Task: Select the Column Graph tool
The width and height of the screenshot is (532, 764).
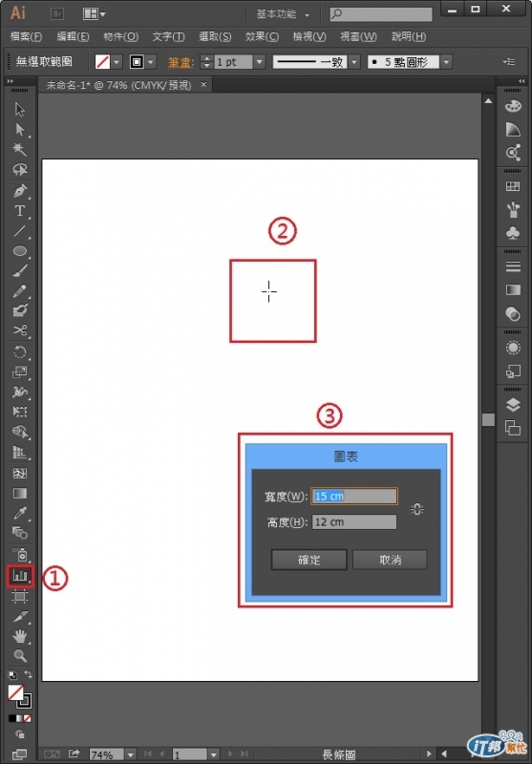Action: 20,576
